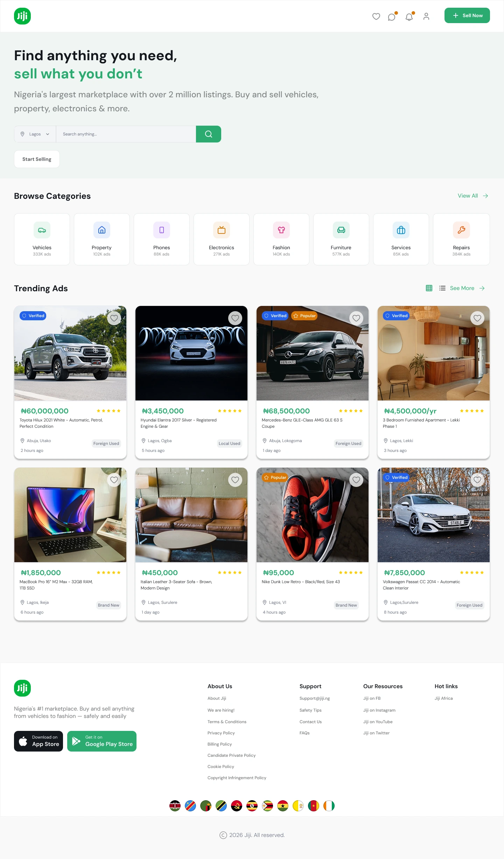This screenshot has width=504, height=859.
Task: Open the Property category
Action: tap(102, 239)
